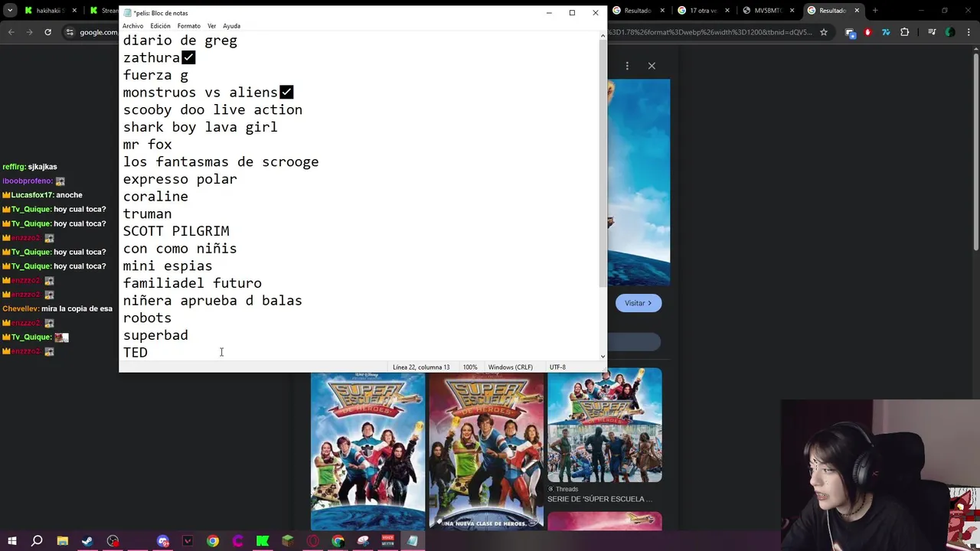
Task: Open Chrome three-dot menu
Action: [x=969, y=32]
